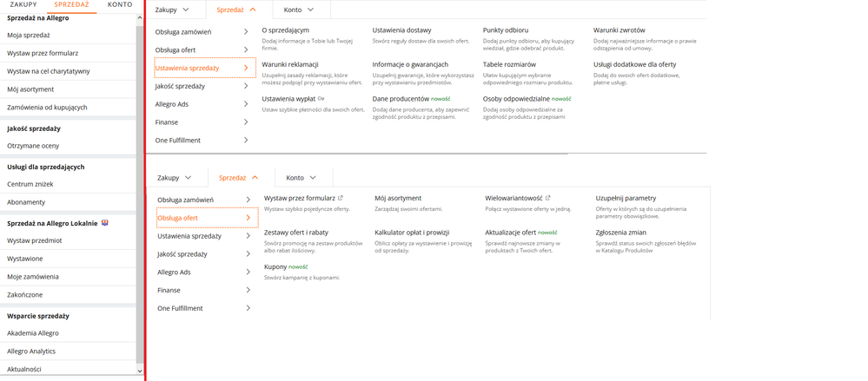This screenshot has height=381, width=868.
Task: Open Usługi dodatkowe dla oferty
Action: coord(635,64)
